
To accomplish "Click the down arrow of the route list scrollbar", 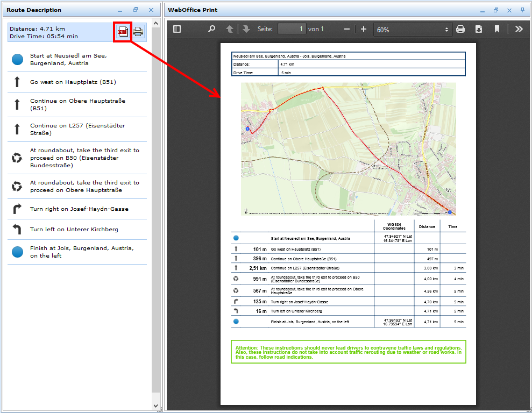I will point(155,405).
